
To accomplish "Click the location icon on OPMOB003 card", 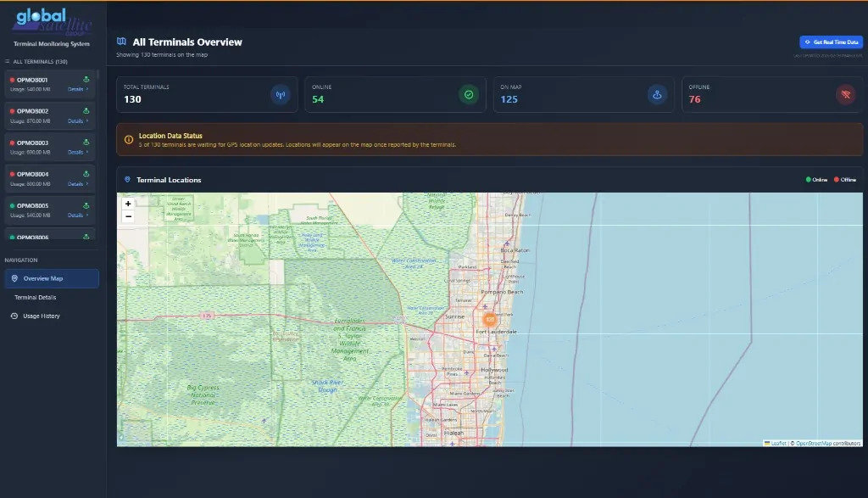I will [x=86, y=143].
